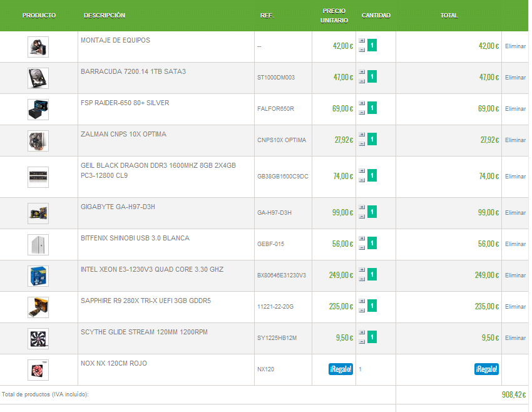The height and width of the screenshot is (412, 532).
Task: Increase quantity of Sapphire R9 280X
Action: coord(362,301)
